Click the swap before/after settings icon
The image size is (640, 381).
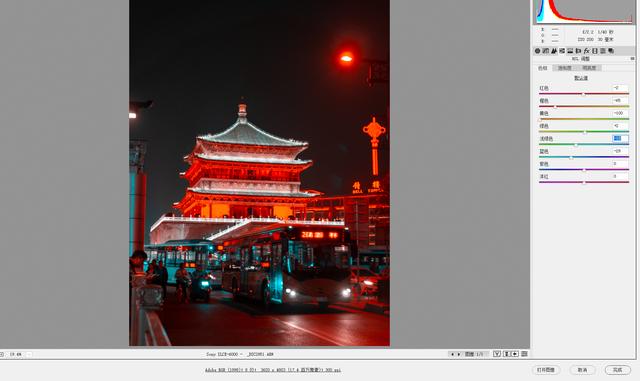[x=507, y=354]
